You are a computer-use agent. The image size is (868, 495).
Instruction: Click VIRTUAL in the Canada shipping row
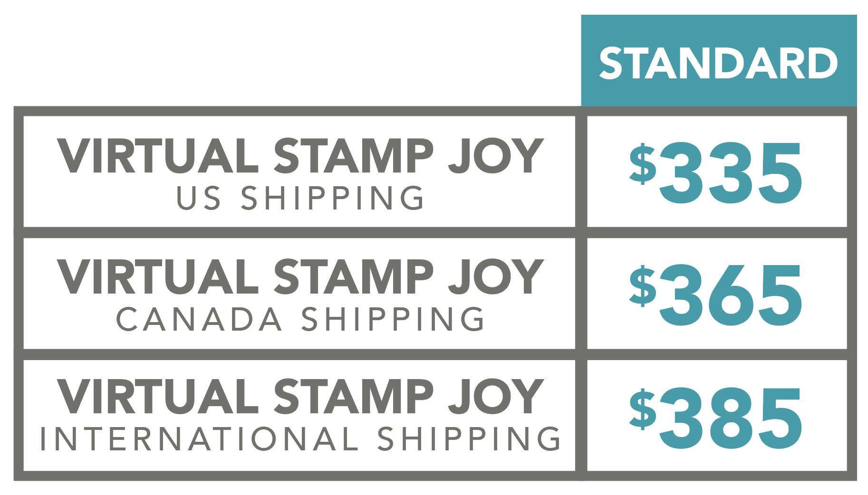tap(158, 276)
